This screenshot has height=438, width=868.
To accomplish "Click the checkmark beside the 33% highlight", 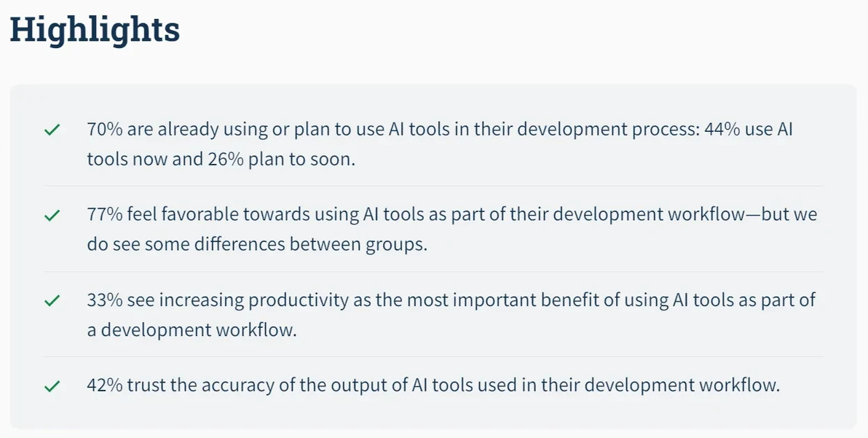I will point(52,301).
